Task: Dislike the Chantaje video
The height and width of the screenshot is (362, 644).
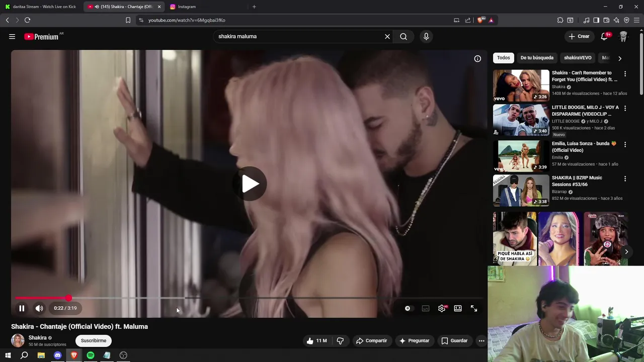Action: click(340, 340)
